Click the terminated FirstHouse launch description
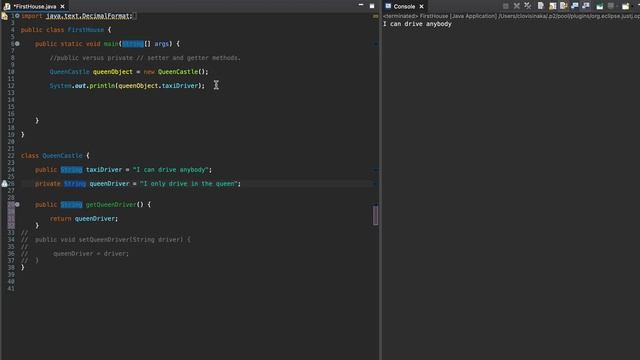The height and width of the screenshot is (360, 640). point(511,16)
